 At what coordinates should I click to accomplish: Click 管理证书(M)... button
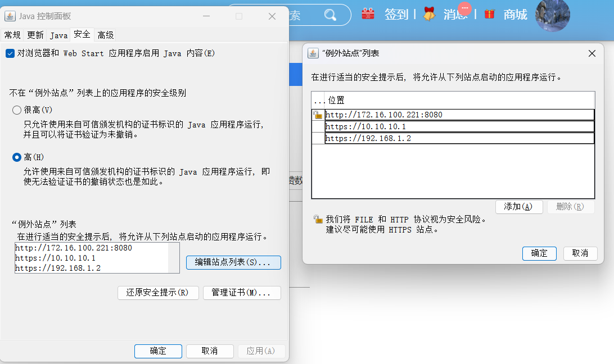click(242, 293)
